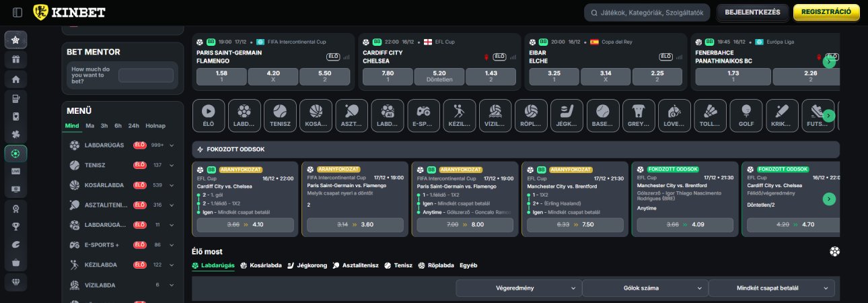868x303 pixels.
Task: Open the Golf sport category icon
Action: click(745, 115)
